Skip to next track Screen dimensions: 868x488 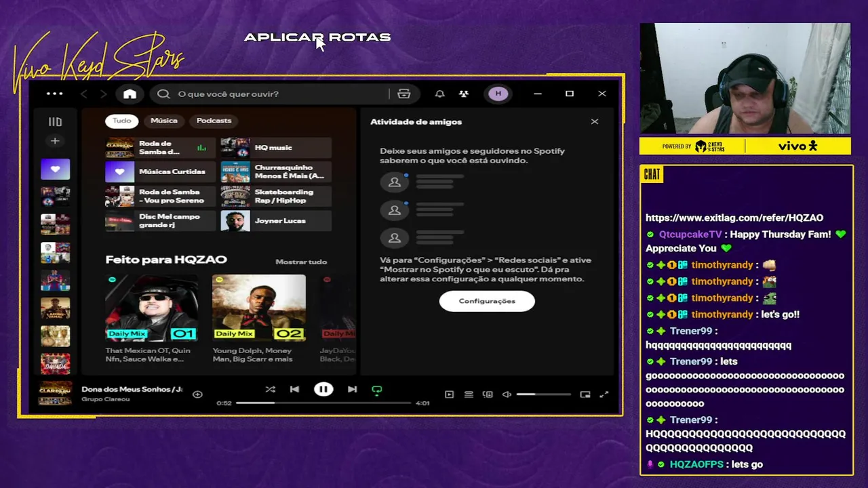(x=352, y=389)
